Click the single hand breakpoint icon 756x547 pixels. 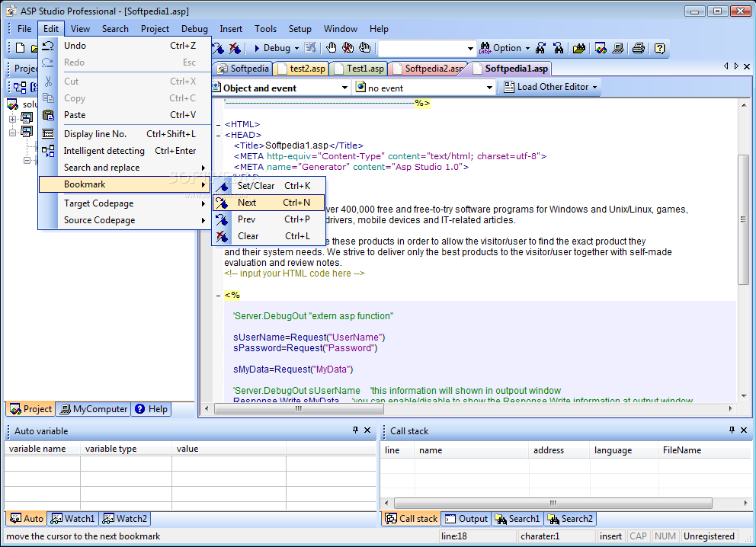pos(332,48)
